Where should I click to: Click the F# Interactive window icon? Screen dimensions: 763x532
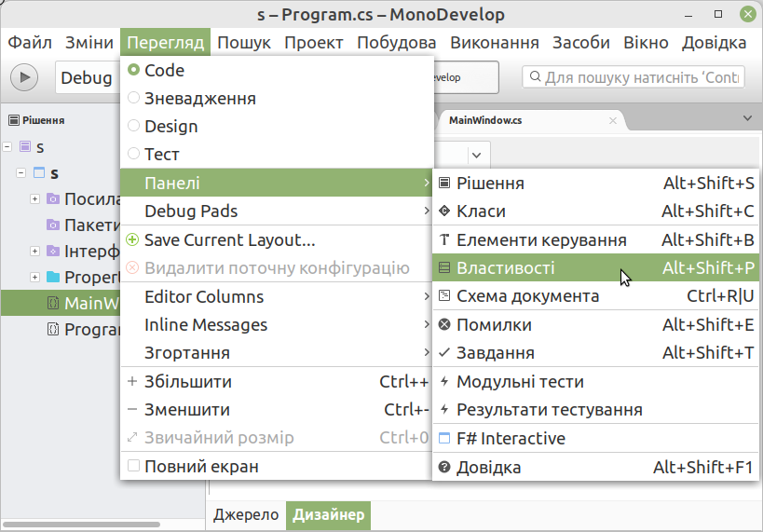(x=444, y=438)
